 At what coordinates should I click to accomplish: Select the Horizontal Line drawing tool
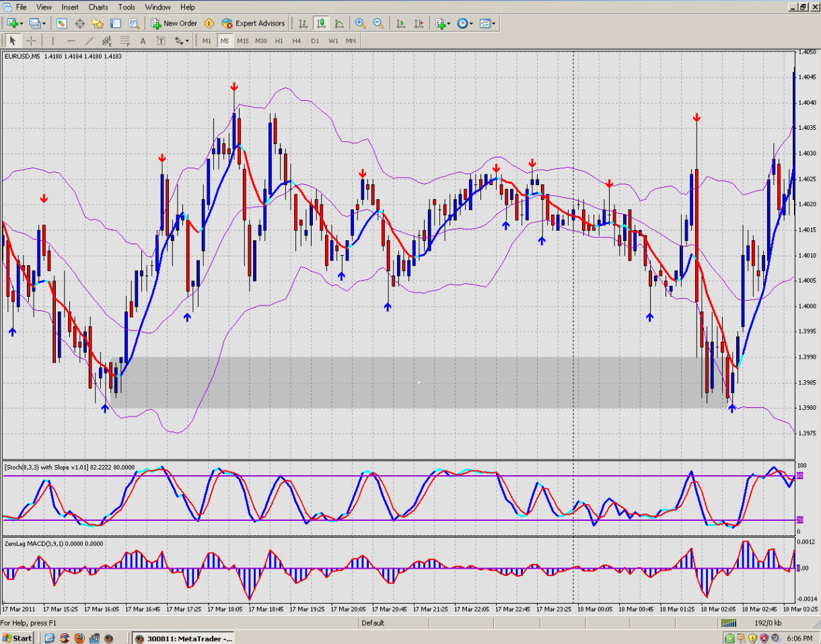pos(71,40)
